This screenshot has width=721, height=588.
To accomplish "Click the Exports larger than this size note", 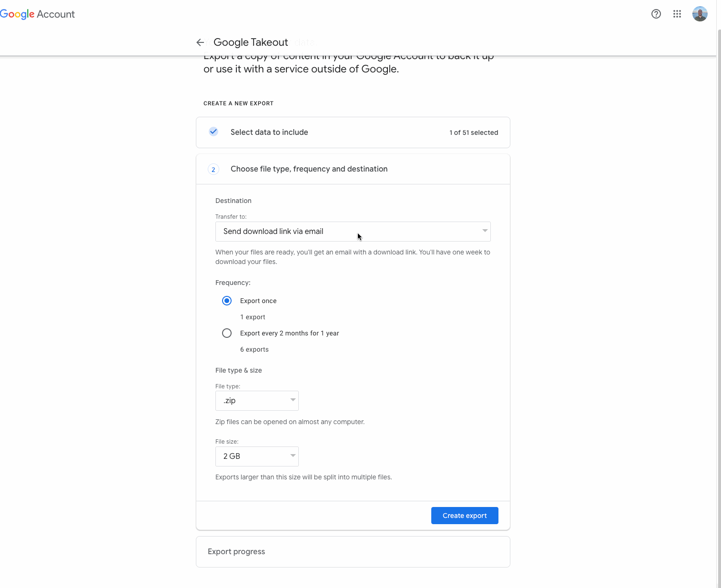I will click(x=304, y=477).
